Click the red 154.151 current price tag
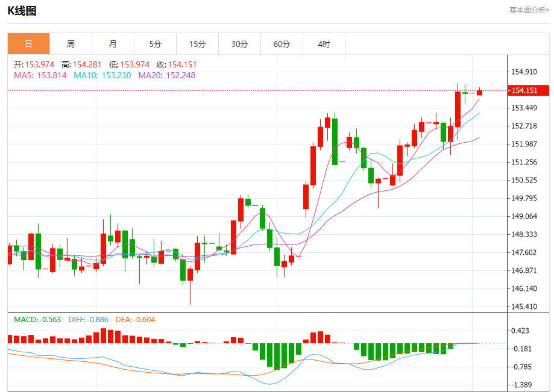Screen dimensions: 554x392 point(529,90)
